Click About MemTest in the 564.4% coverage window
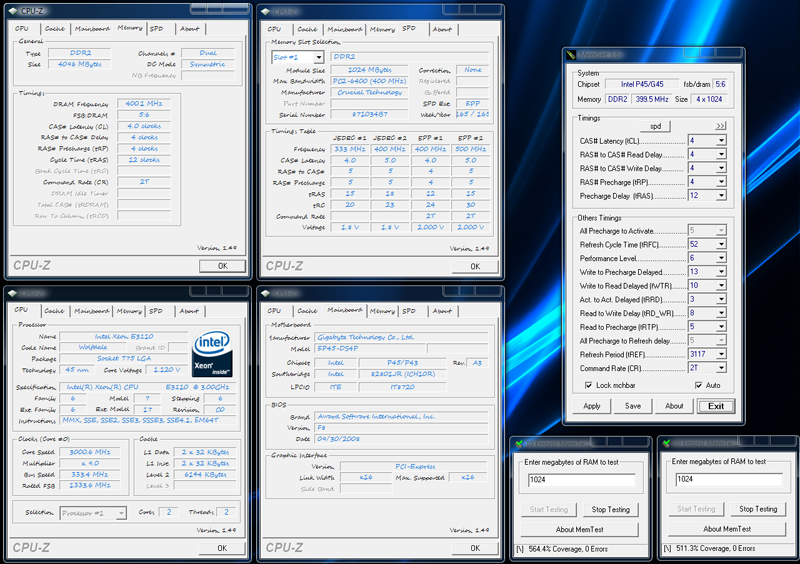Viewport: 800px width, 564px height. (x=580, y=530)
